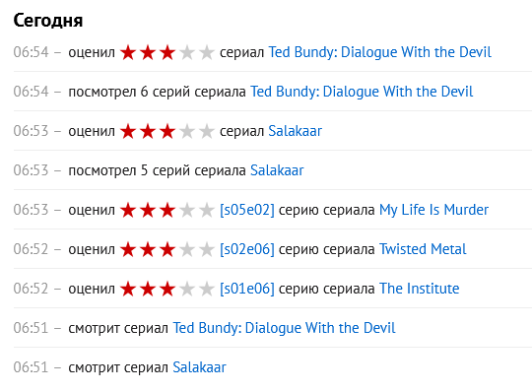The height and width of the screenshot is (392, 532).
Task: Open Ted Bundy link in watched 6 episodes row
Action: (362, 92)
